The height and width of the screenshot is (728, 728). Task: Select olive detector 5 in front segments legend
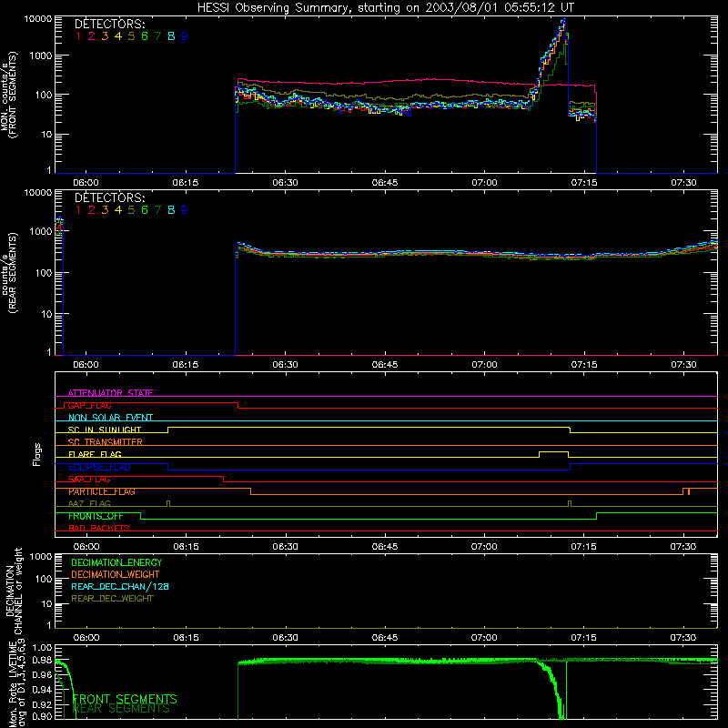pos(131,35)
